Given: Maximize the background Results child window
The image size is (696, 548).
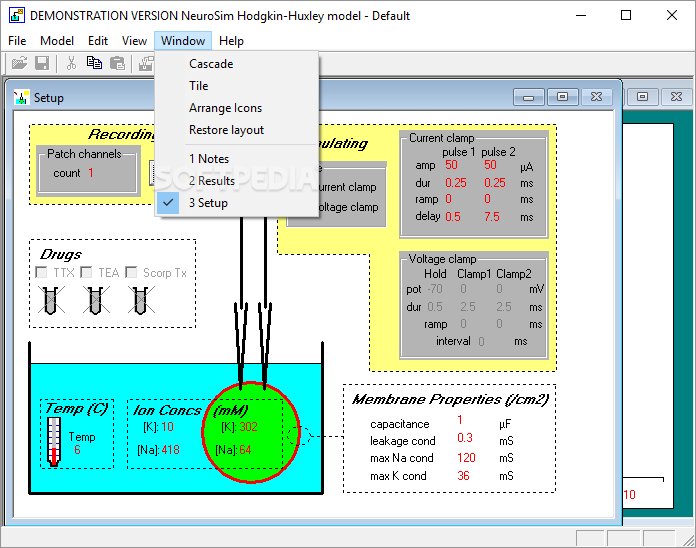Looking at the screenshot, I should 642,97.
